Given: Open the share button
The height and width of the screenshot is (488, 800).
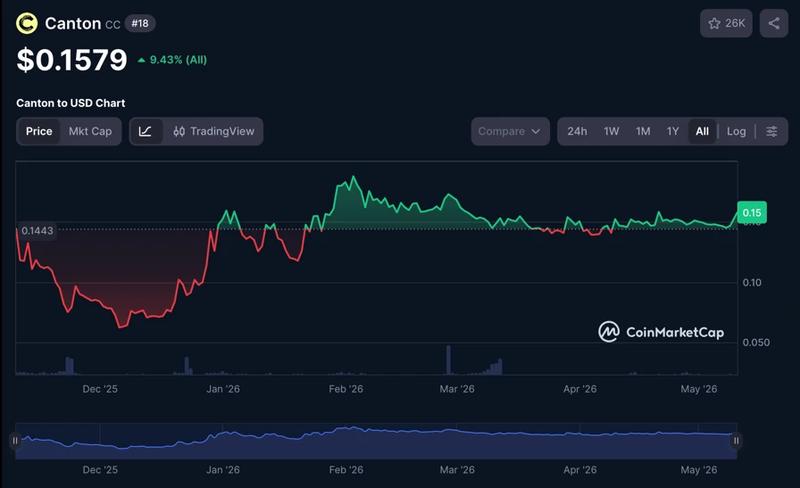Looking at the screenshot, I should 773,23.
